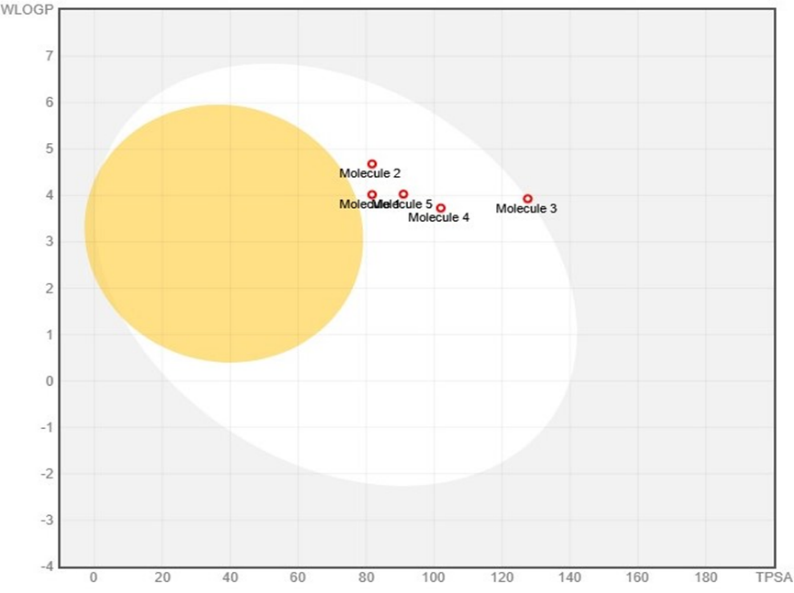Viewport: 794px width, 593px height.
Task: Select the Molecule 3 red circle marker
Action: pos(528,199)
